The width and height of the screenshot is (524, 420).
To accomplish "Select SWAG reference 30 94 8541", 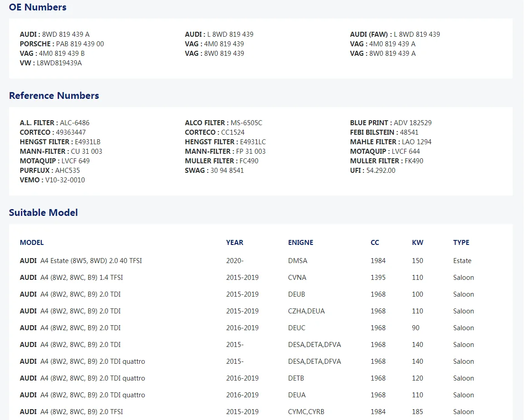I will 214,171.
